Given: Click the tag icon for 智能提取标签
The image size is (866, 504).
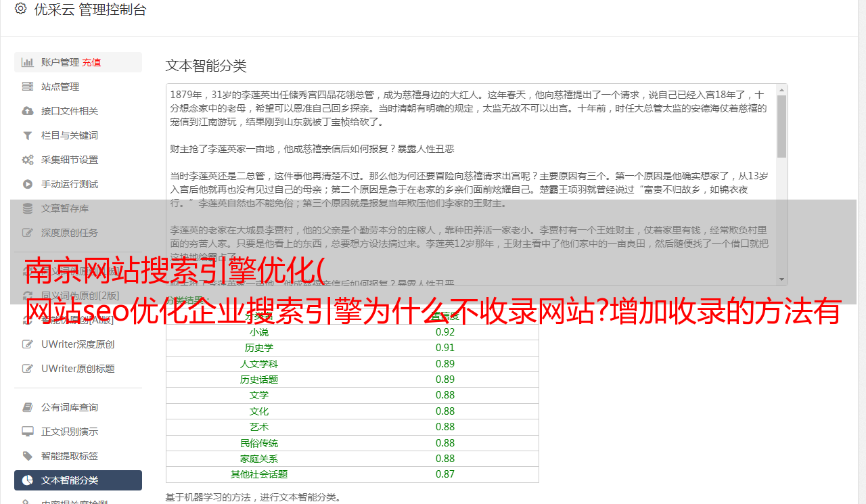Looking at the screenshot, I should coord(28,456).
